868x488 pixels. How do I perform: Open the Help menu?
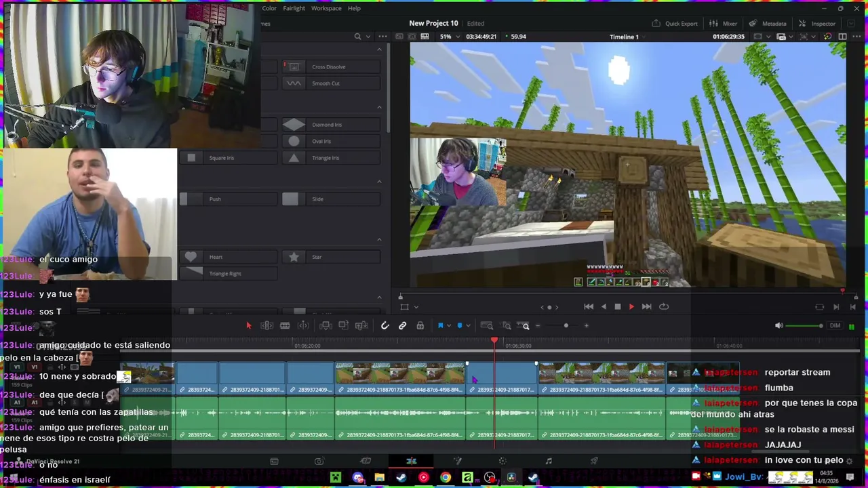[x=354, y=8]
